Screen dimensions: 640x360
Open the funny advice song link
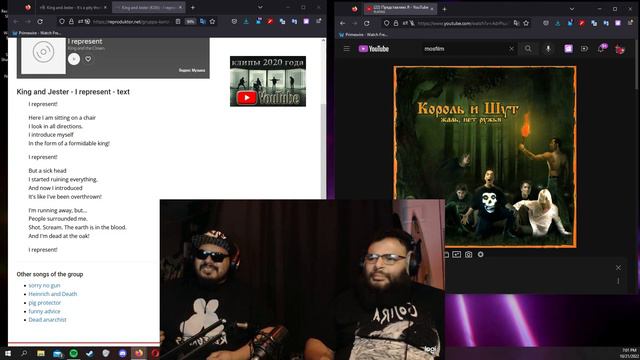pos(44,311)
